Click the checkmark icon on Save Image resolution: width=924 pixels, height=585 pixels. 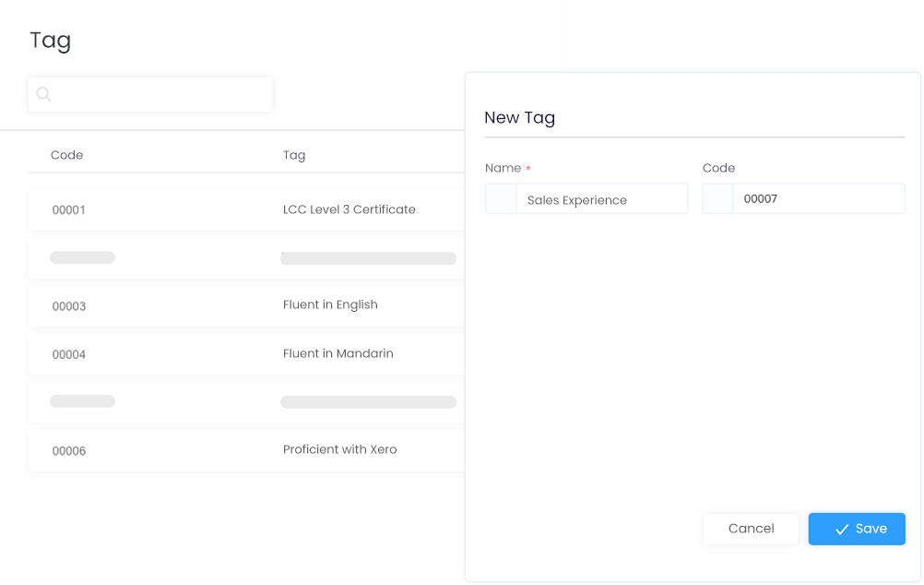click(842, 529)
